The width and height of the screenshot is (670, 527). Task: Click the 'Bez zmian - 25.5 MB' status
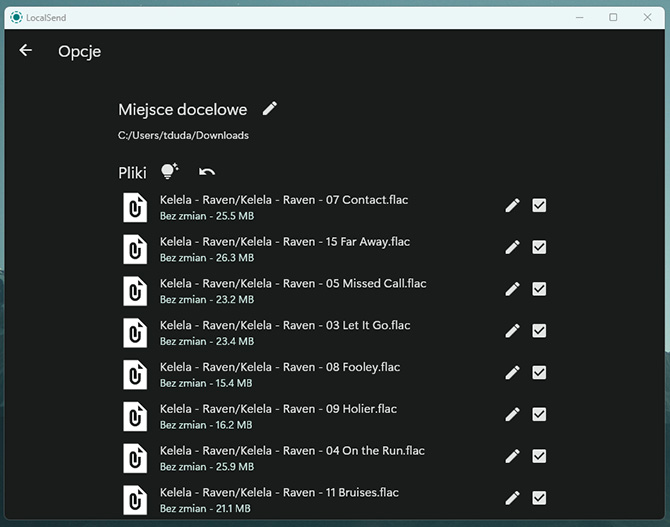click(x=207, y=216)
